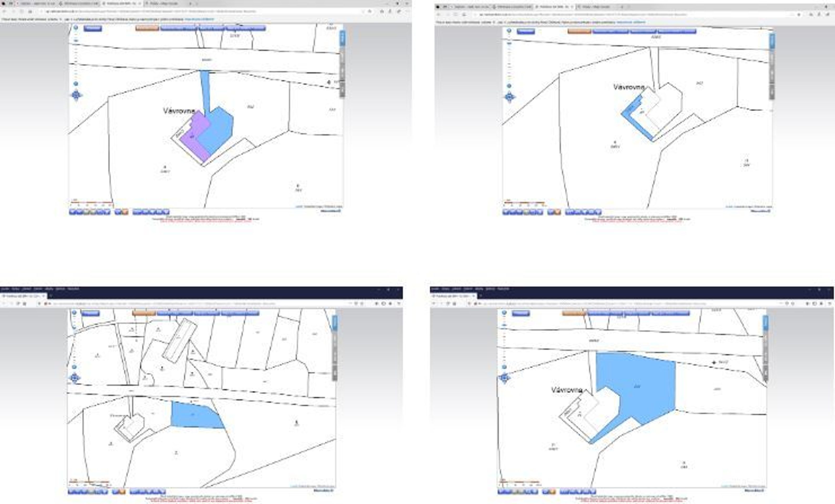Open new tab in bottom-right browser

tap(480, 296)
